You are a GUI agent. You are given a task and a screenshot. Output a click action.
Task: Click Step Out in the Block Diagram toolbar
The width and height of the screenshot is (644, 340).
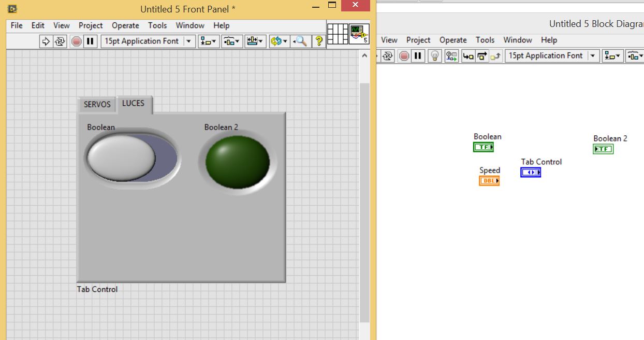[496, 56]
